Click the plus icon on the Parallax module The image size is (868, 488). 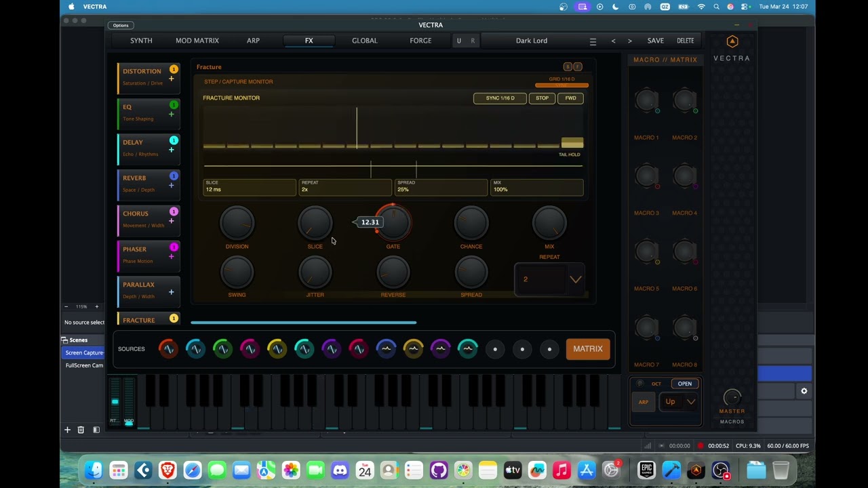tap(171, 292)
